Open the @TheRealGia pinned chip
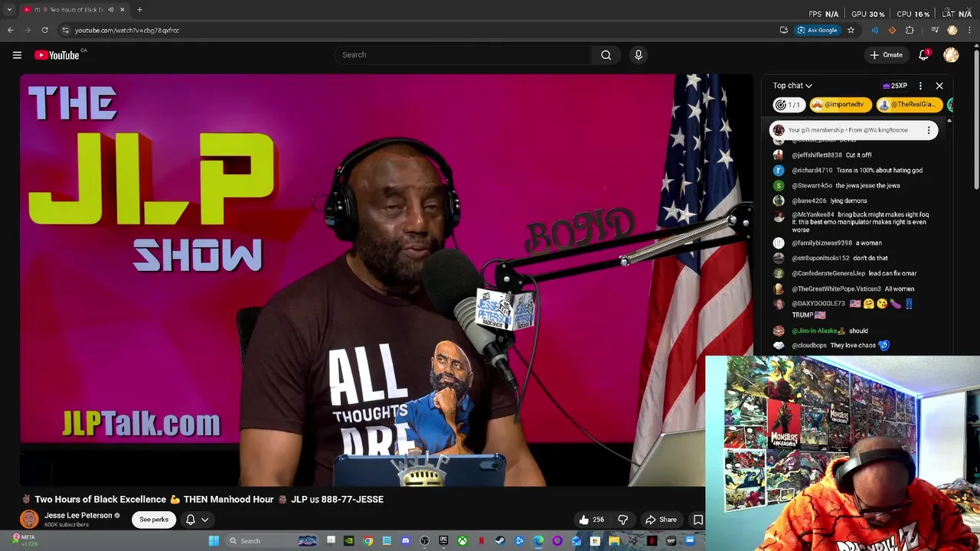The width and height of the screenshot is (980, 551). [x=909, y=105]
